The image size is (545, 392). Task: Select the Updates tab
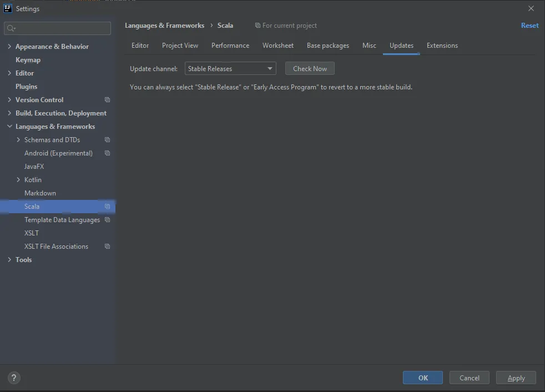(x=401, y=46)
